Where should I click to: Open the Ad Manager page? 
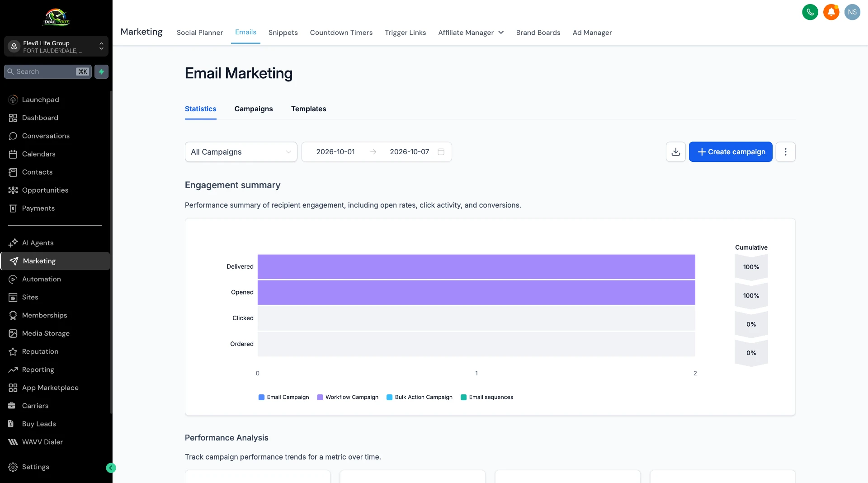pos(592,33)
